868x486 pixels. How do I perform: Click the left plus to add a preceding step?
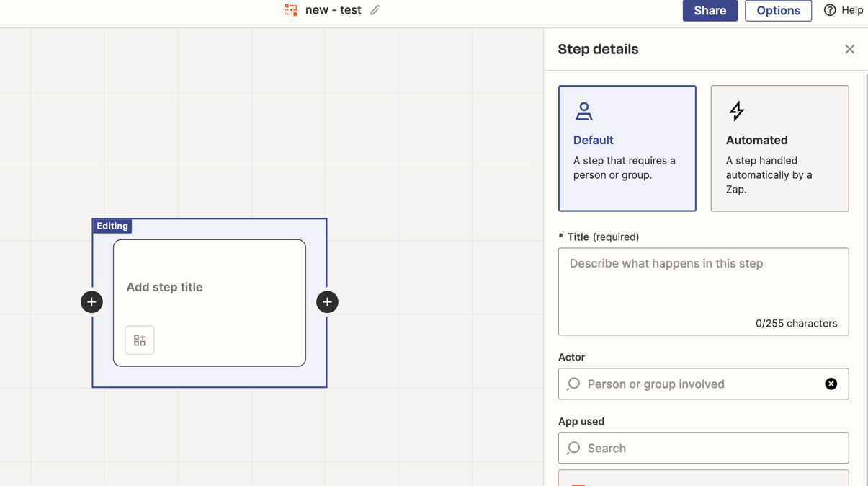coord(91,301)
